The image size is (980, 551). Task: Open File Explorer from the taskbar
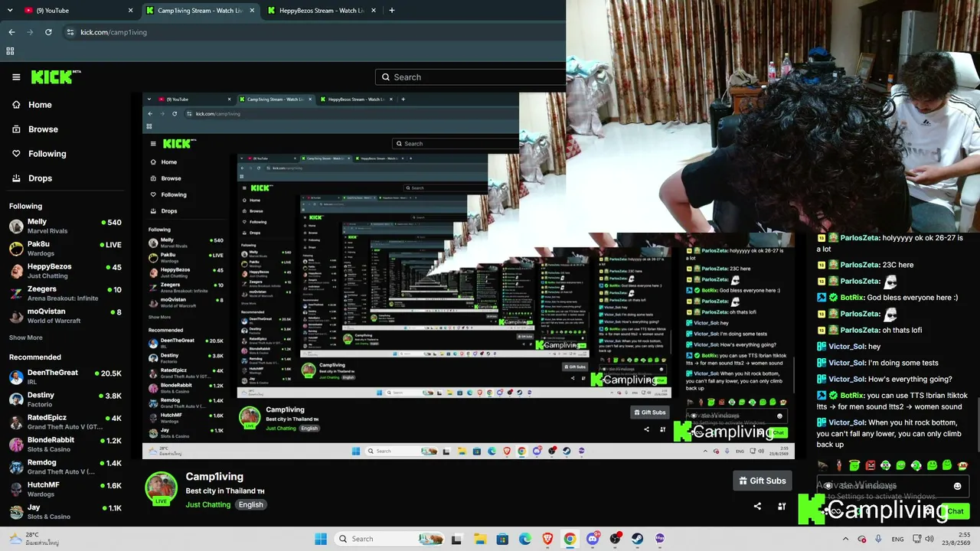click(x=480, y=539)
